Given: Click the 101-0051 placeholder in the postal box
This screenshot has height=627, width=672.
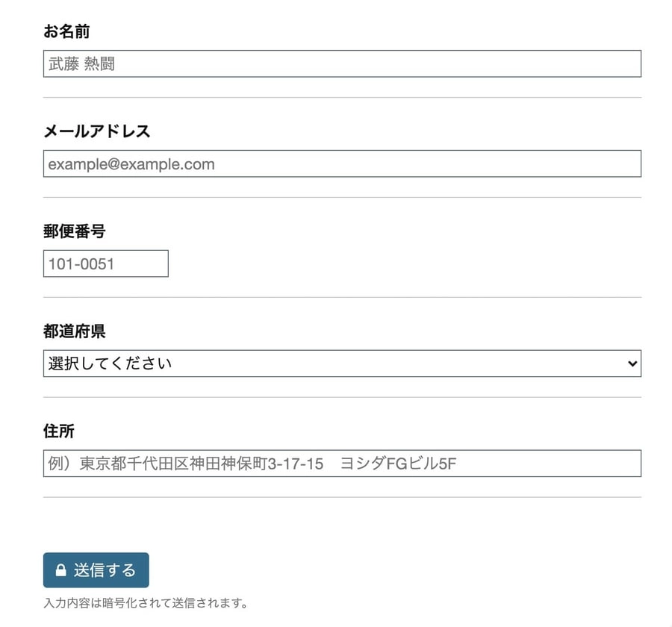Looking at the screenshot, I should pos(81,263).
